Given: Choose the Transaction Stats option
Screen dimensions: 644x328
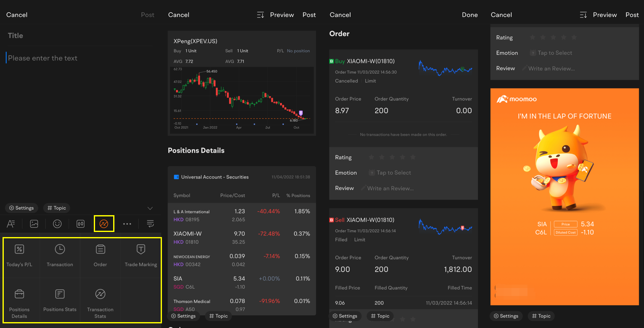Looking at the screenshot, I should click(100, 303).
